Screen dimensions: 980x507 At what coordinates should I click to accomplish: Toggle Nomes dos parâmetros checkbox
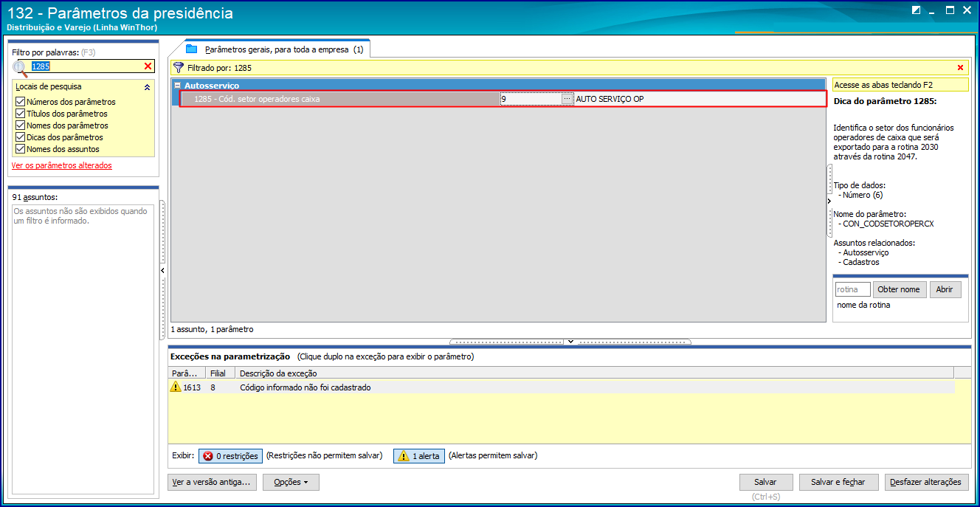20,125
